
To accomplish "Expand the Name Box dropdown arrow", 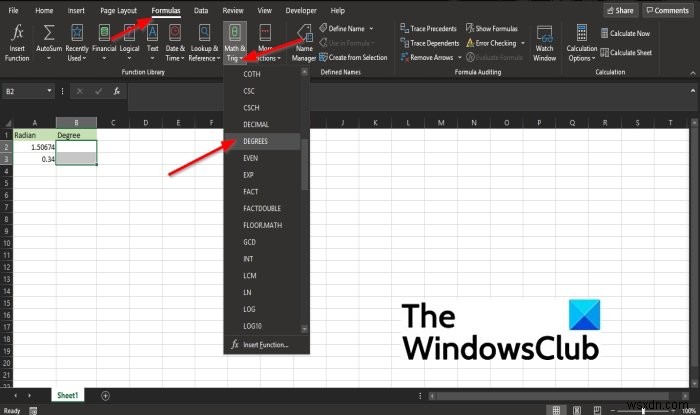I will coord(49,91).
